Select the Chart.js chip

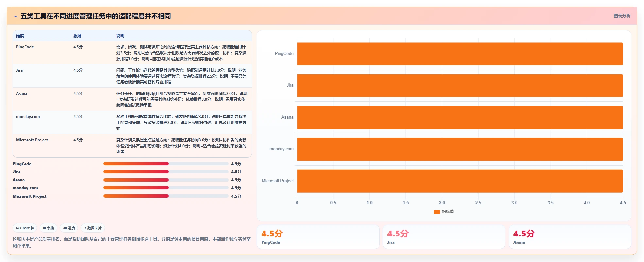tap(25, 228)
